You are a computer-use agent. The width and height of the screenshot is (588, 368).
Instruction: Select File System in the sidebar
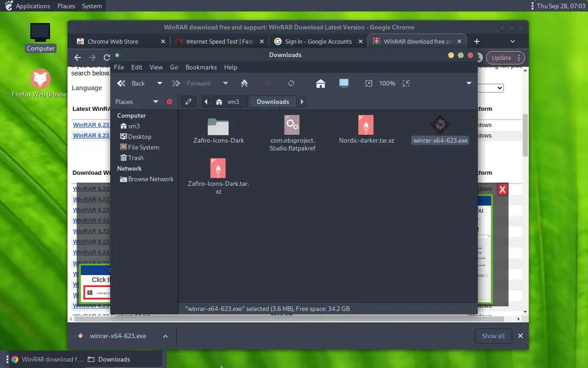tap(140, 147)
